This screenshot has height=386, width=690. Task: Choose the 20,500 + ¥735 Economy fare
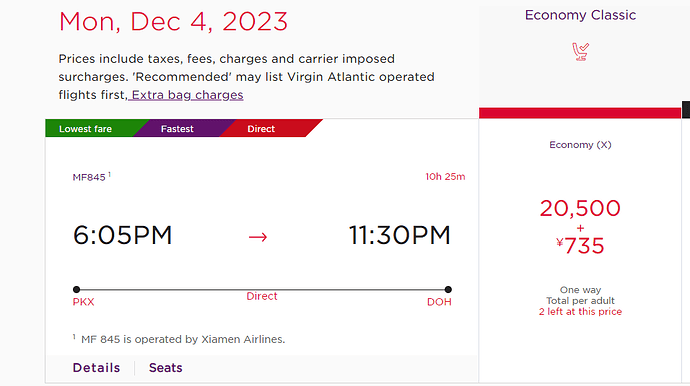coord(580,227)
